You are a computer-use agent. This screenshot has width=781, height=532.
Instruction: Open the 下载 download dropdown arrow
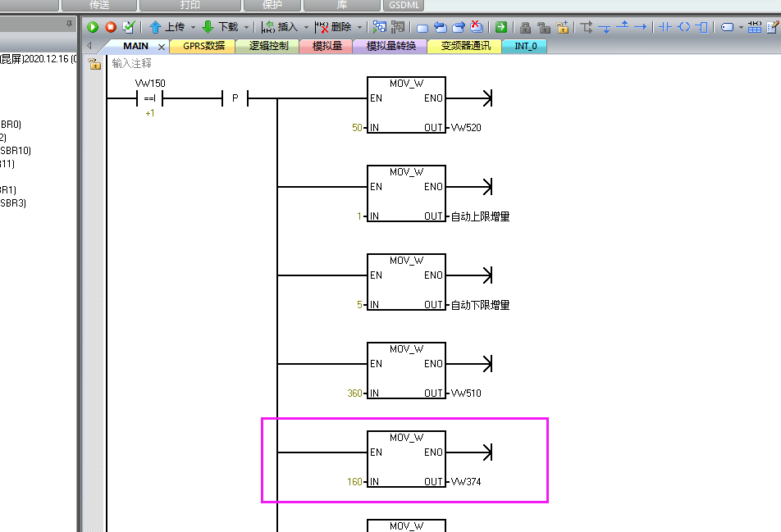click(246, 27)
